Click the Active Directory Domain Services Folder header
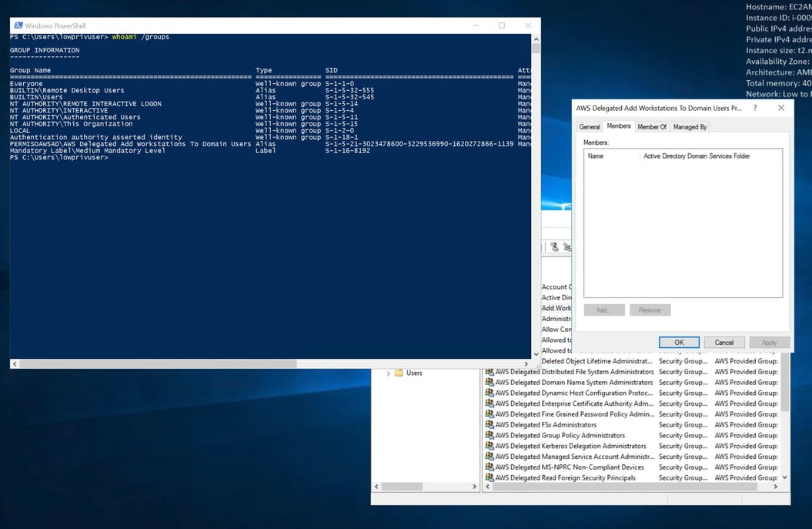The width and height of the screenshot is (812, 529). tap(710, 156)
